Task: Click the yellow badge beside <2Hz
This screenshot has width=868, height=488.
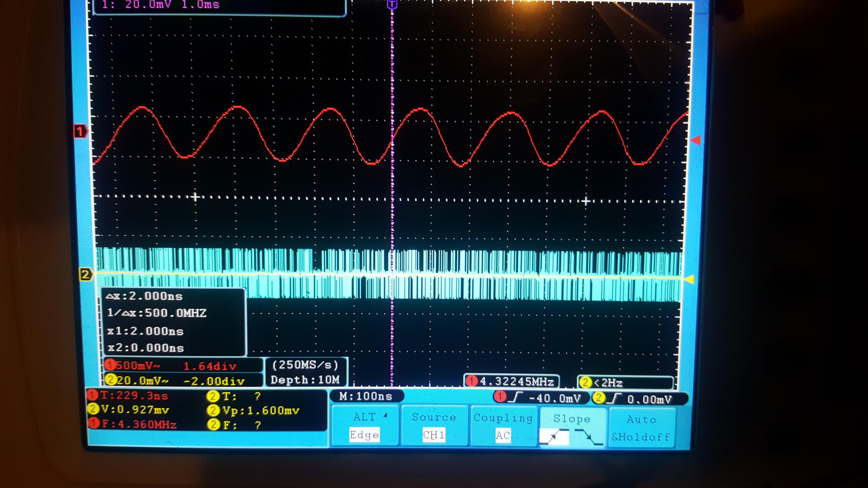Action: tap(585, 382)
